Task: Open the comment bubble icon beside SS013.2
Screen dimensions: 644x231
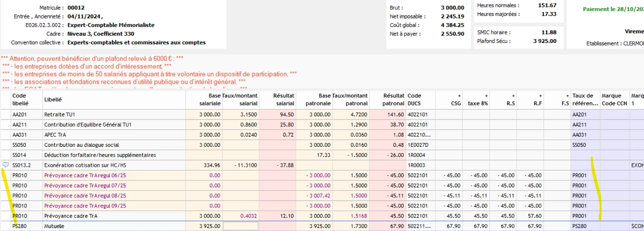Action: tap(6, 165)
